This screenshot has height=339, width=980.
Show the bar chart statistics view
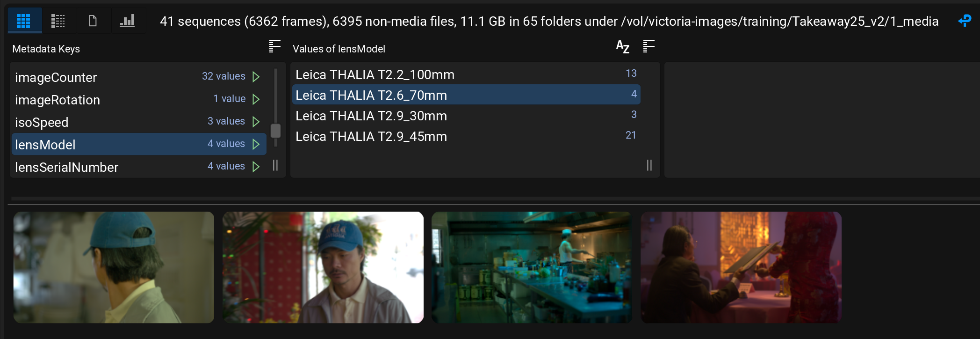click(x=127, y=21)
